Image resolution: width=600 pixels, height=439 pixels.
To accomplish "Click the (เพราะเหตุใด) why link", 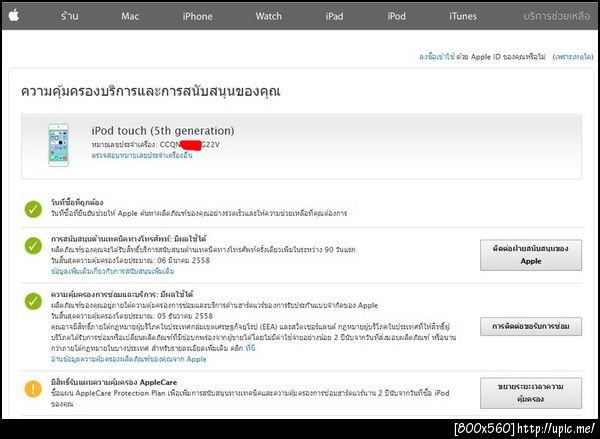I will coord(573,57).
